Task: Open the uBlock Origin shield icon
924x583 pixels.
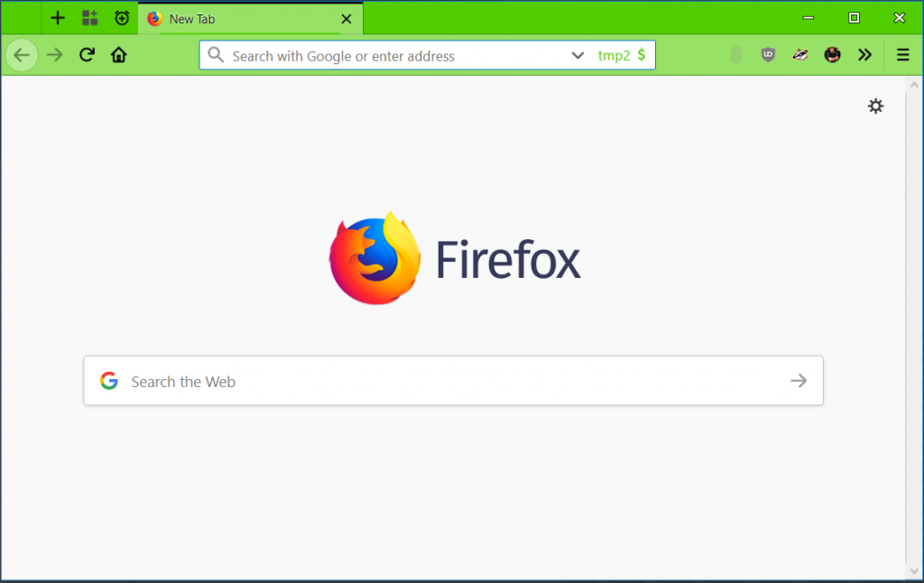Action: click(768, 55)
